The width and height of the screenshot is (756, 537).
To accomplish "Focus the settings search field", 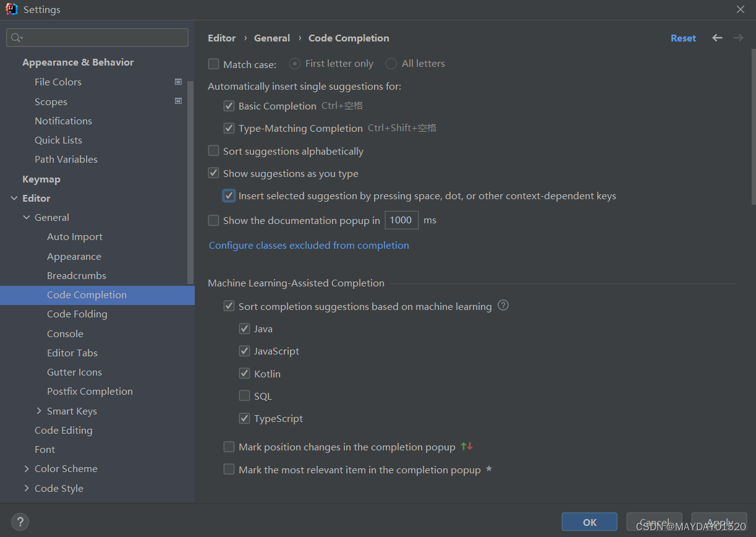I will click(97, 38).
